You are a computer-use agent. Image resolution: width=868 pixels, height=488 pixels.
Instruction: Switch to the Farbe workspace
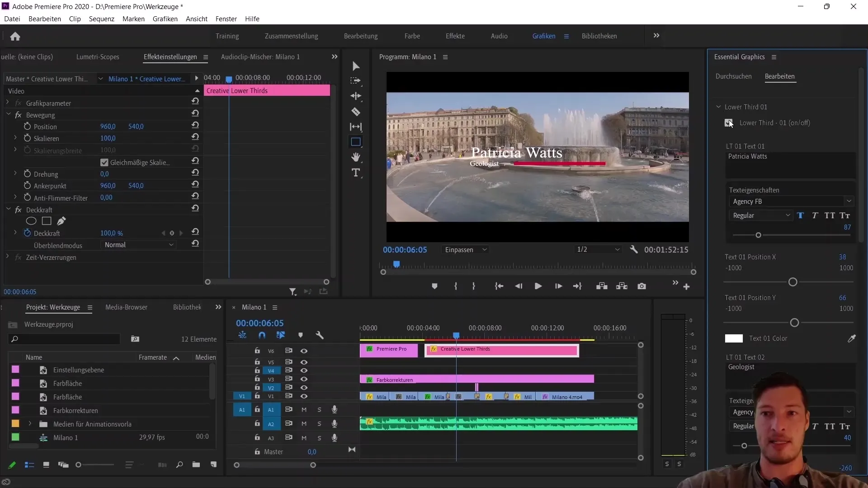pos(412,36)
